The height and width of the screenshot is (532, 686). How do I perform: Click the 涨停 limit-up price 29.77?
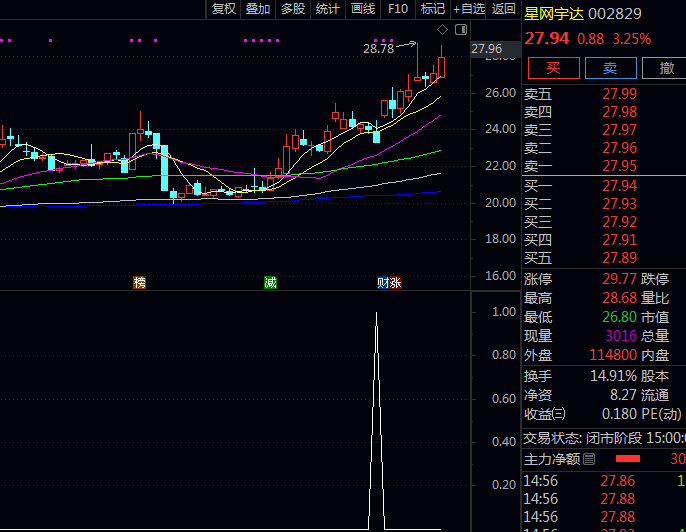[x=620, y=279]
